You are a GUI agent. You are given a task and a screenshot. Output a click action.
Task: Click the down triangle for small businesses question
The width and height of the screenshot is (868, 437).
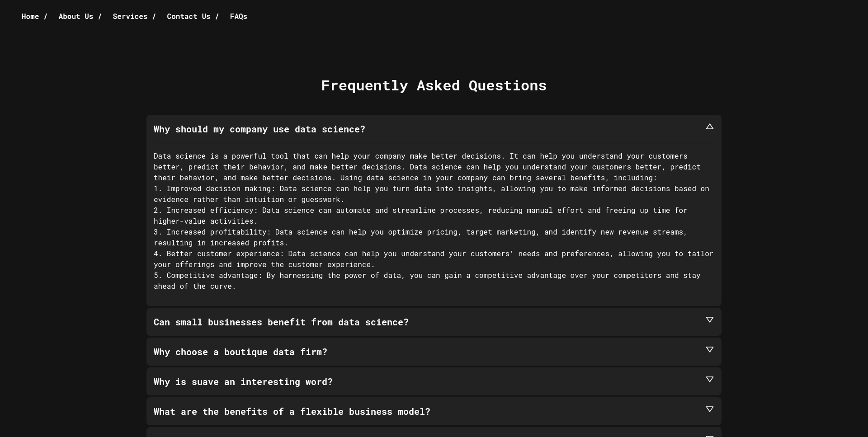click(709, 320)
